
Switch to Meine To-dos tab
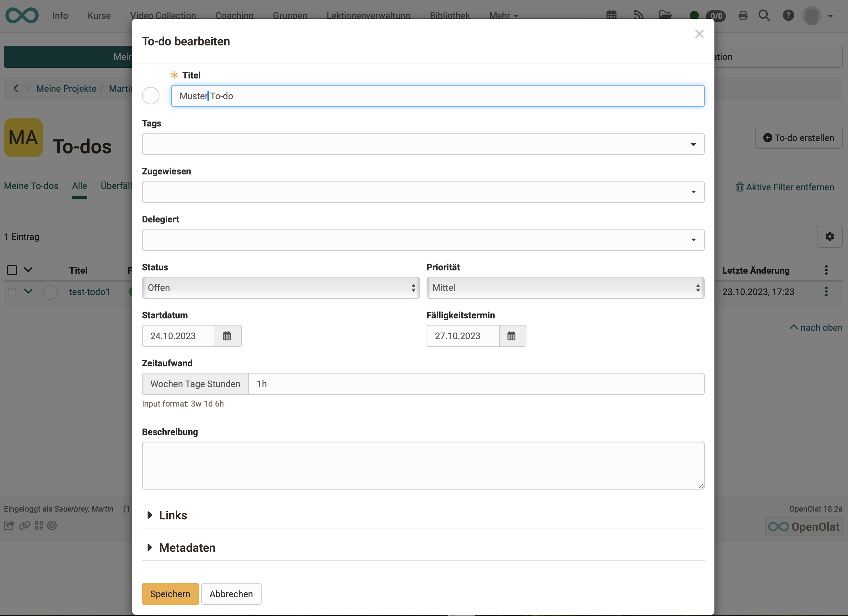click(31, 186)
